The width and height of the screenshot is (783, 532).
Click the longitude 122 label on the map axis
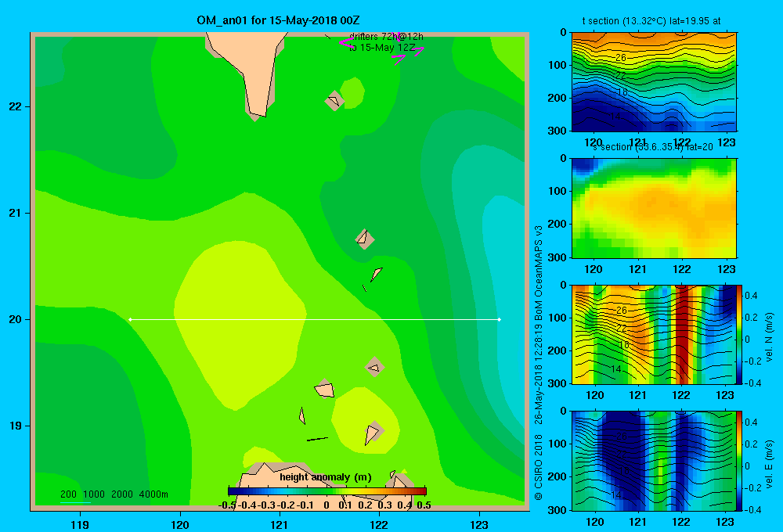click(379, 524)
